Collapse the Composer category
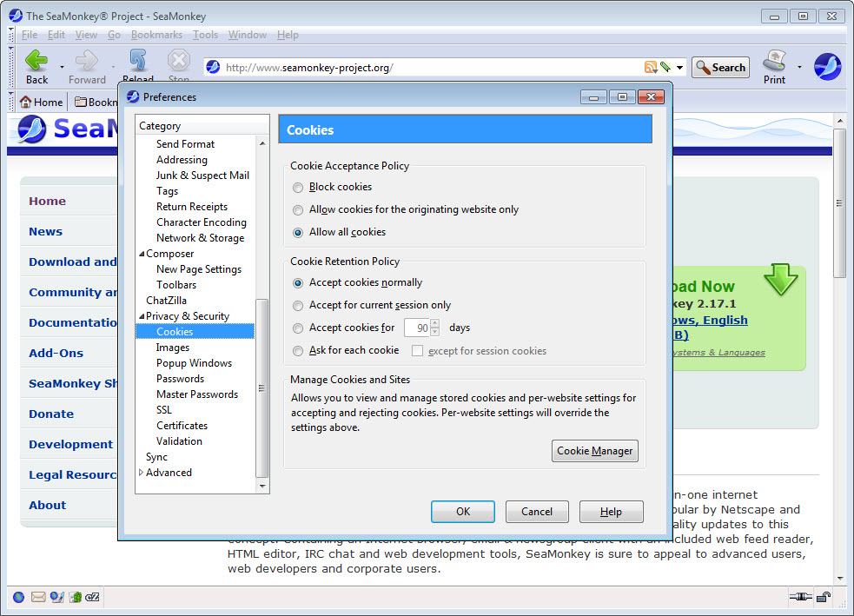Image resolution: width=854 pixels, height=616 pixels. (142, 254)
